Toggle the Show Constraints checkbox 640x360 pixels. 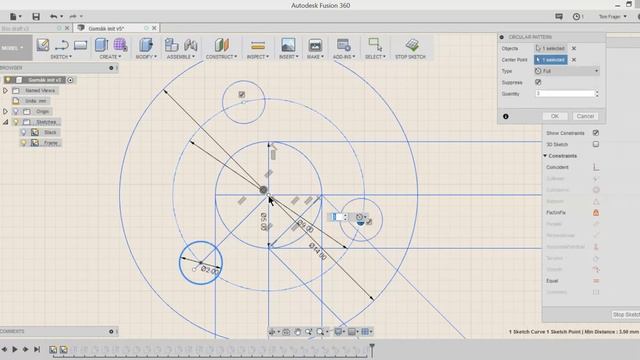[x=596, y=133]
